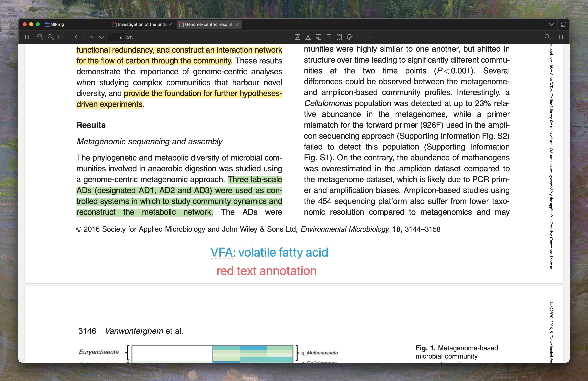The width and height of the screenshot is (588, 381).
Task: Click the zoom out magnifier icon
Action: point(40,37)
